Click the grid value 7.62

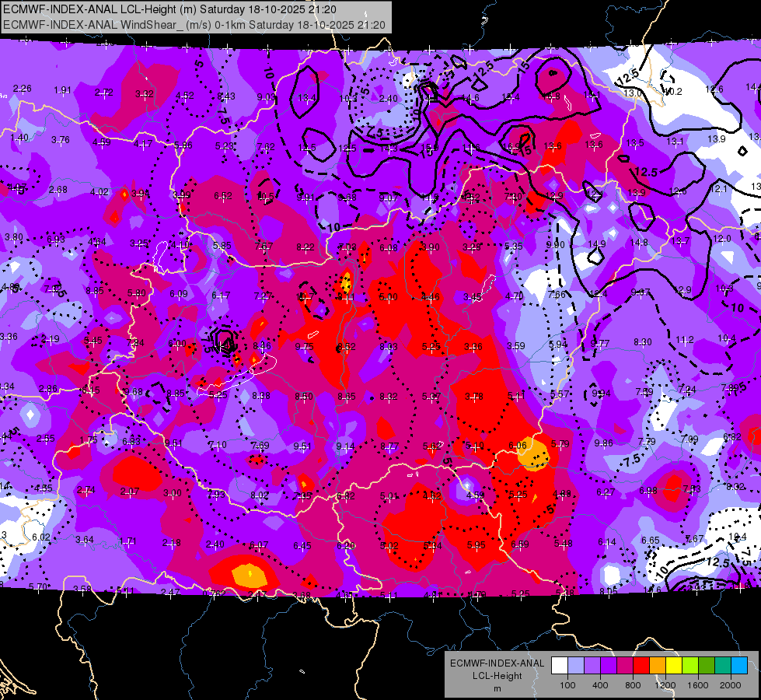point(266,146)
